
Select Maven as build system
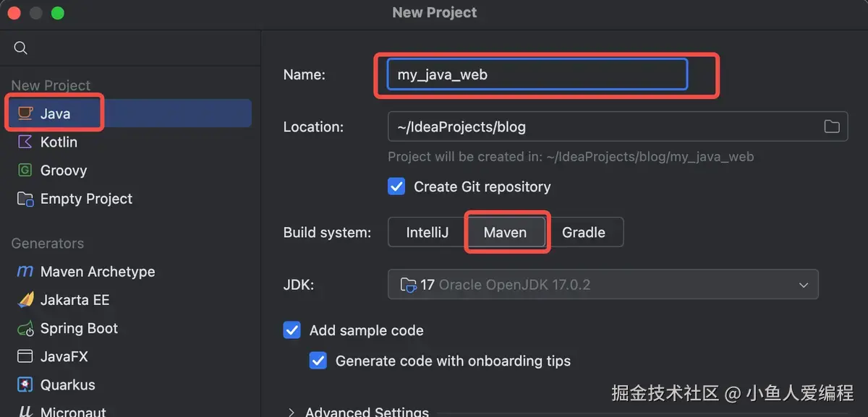point(505,232)
